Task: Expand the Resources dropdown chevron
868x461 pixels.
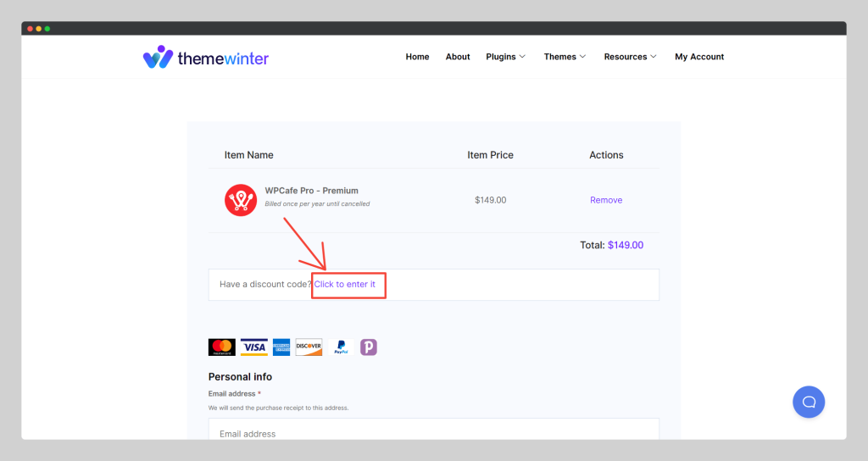Action: pyautogui.click(x=654, y=57)
